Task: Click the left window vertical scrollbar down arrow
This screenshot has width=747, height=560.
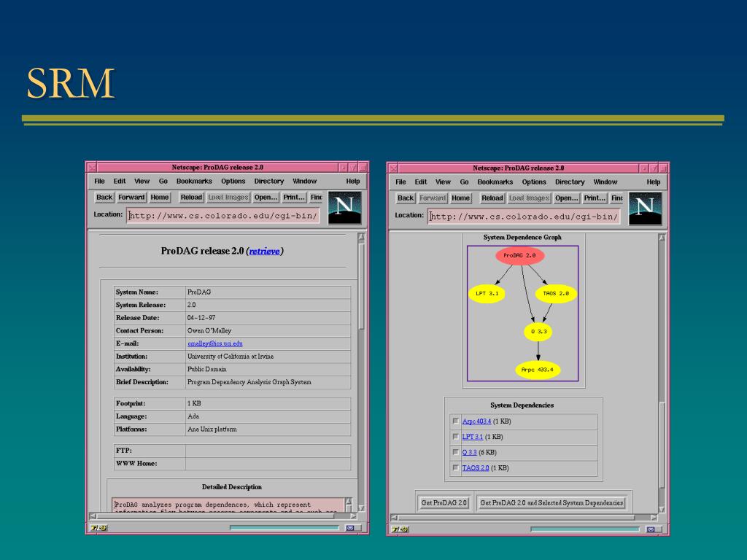Action: point(362,507)
